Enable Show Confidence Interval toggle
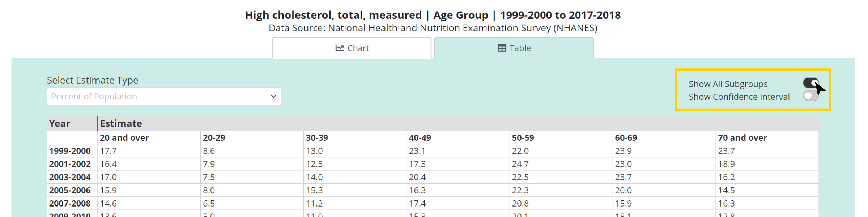 (810, 96)
